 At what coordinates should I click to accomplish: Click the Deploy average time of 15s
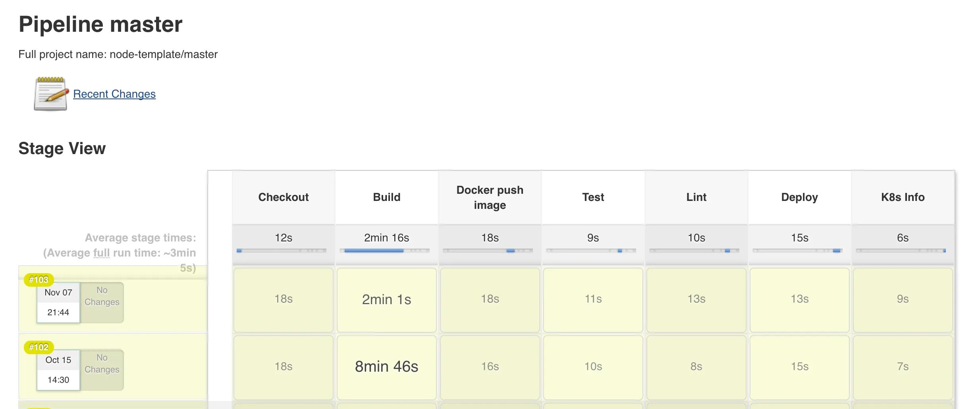click(799, 238)
